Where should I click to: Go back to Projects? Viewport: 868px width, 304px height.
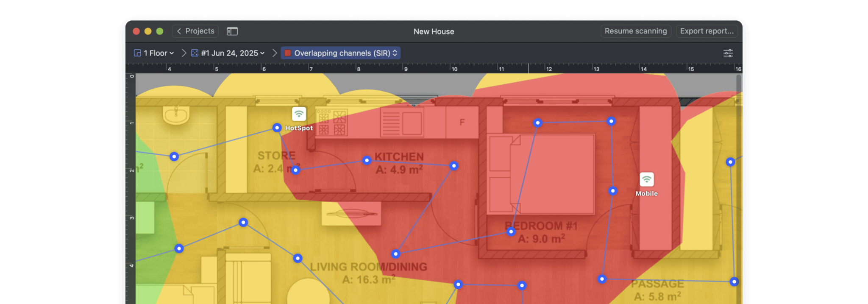coord(195,31)
